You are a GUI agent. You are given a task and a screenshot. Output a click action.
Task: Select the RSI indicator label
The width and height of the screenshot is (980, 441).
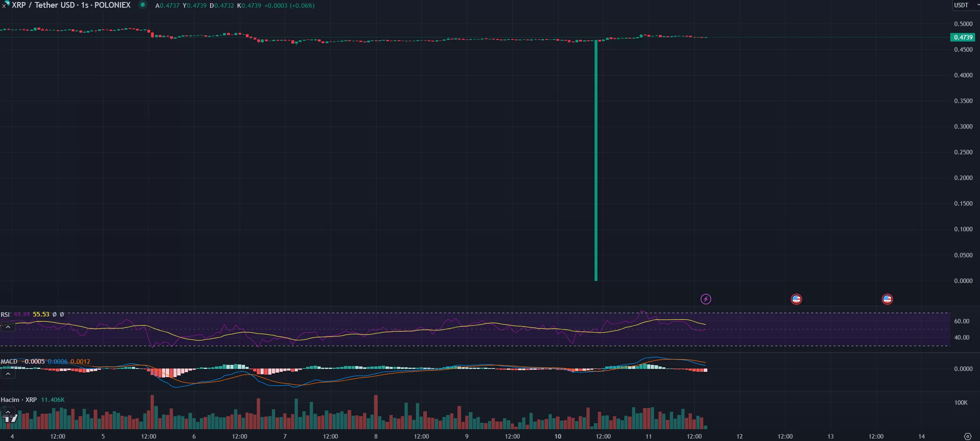[5, 314]
